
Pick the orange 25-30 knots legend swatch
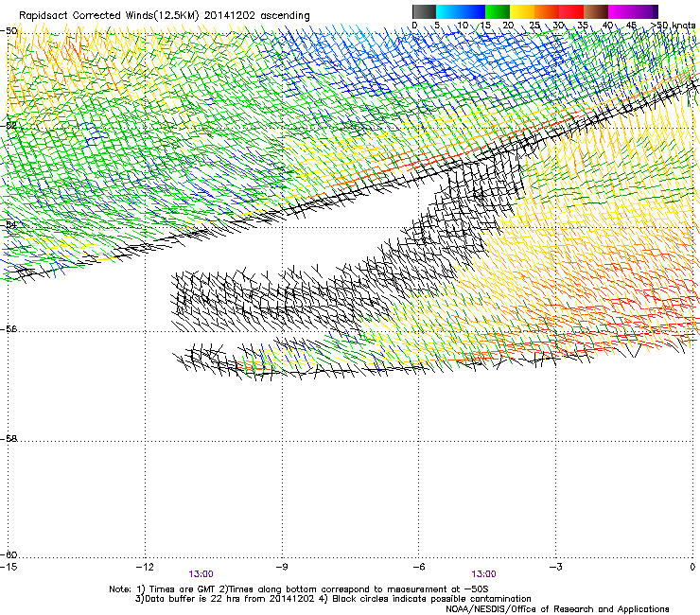[547, 11]
